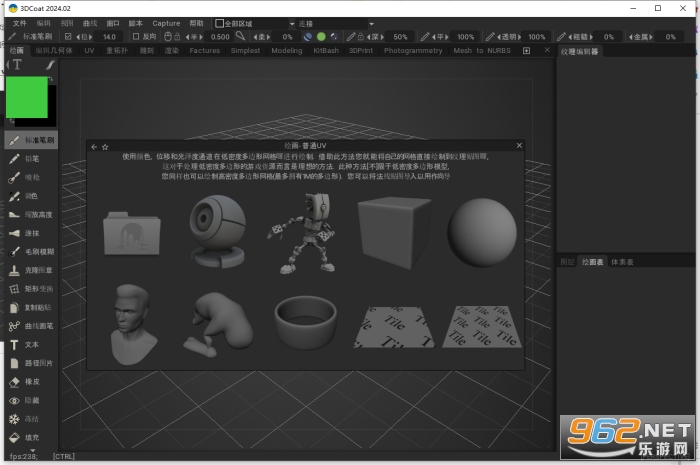Choose the cube model thumbnail

394,232
